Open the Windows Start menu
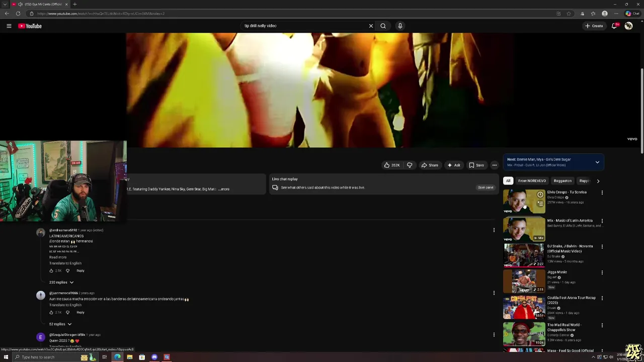The height and width of the screenshot is (362, 644). [6, 357]
